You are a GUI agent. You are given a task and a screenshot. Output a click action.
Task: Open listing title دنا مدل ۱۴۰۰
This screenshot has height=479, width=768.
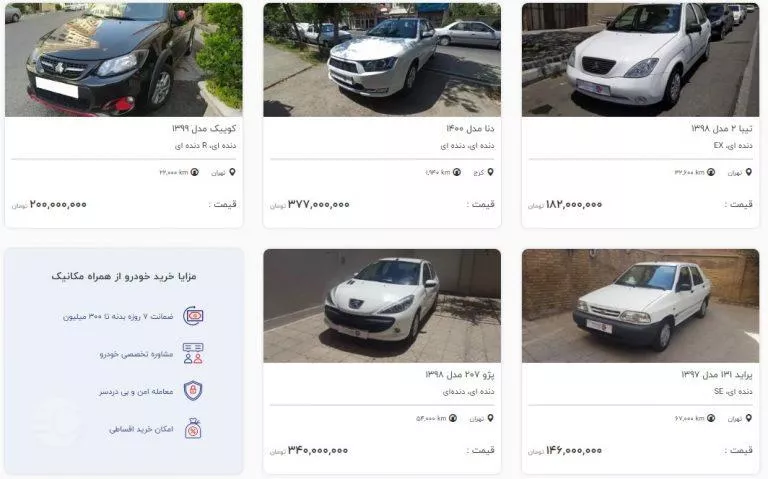point(470,128)
